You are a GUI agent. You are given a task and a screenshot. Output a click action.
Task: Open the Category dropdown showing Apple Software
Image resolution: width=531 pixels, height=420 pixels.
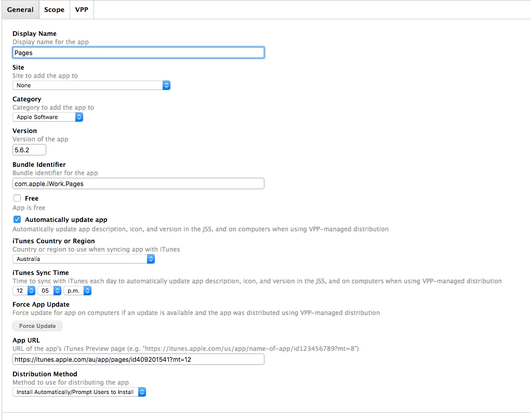click(48, 117)
